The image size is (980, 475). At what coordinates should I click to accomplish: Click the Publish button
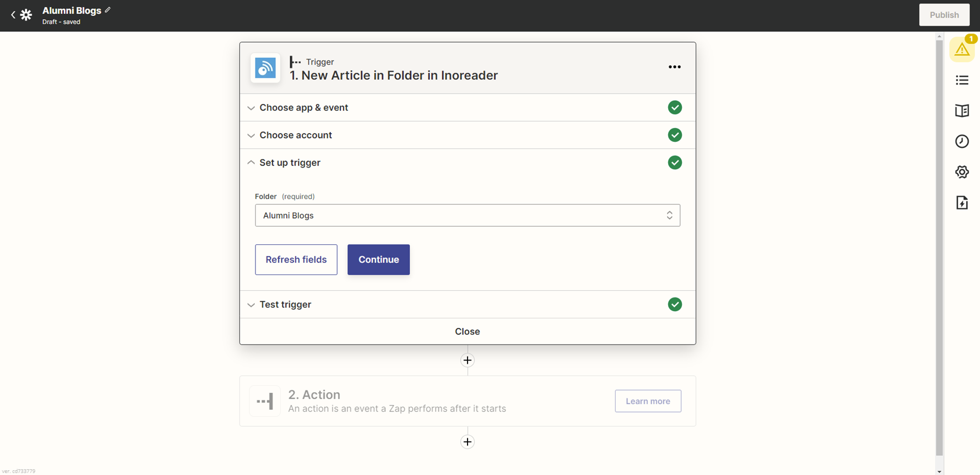(944, 15)
